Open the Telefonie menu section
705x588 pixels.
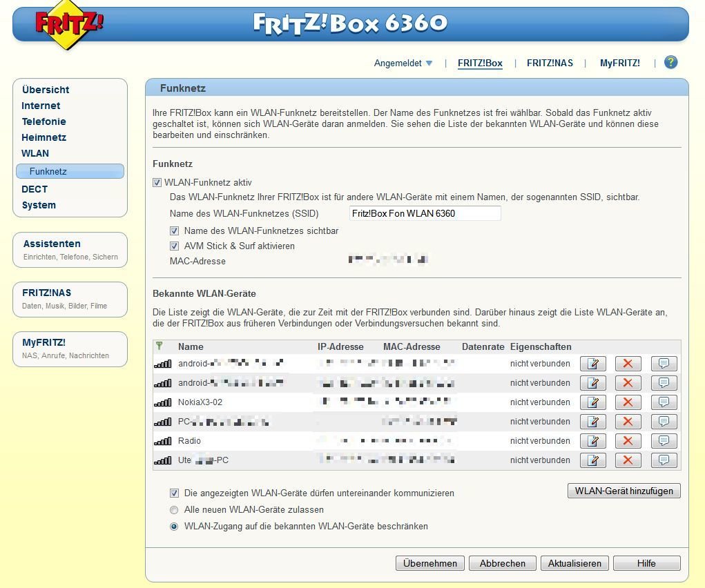pyautogui.click(x=44, y=121)
